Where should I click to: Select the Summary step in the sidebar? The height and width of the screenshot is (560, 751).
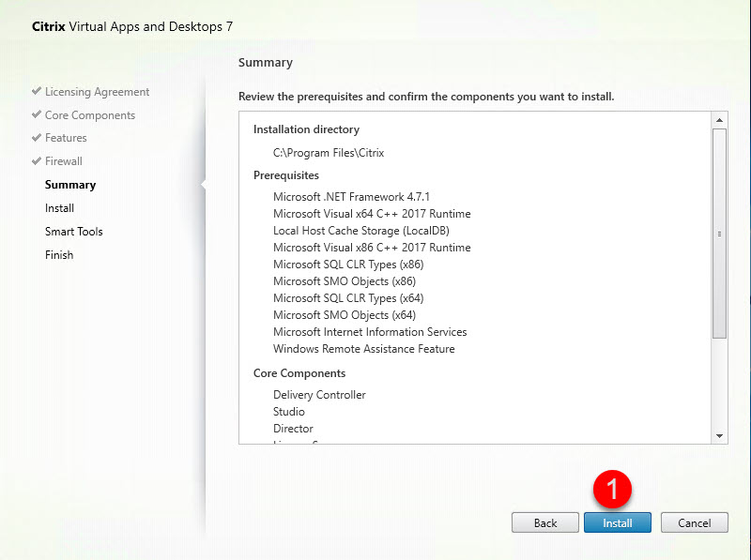pos(69,185)
